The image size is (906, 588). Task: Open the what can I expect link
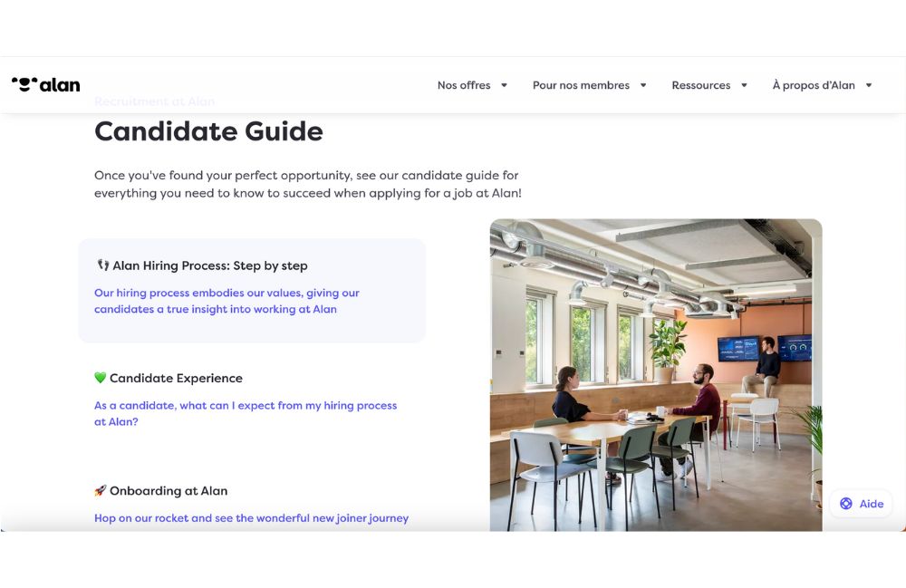click(x=246, y=413)
